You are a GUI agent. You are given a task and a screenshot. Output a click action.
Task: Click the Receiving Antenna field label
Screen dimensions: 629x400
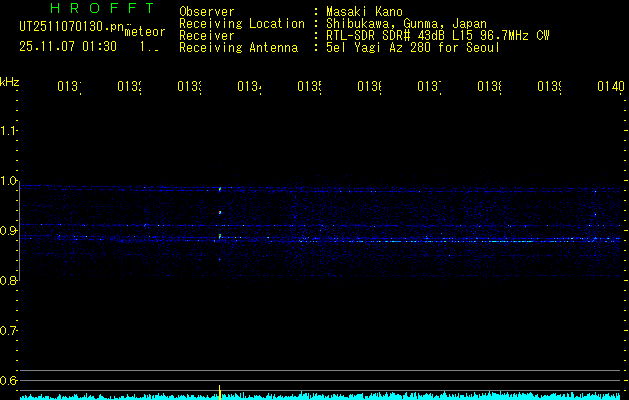(x=238, y=47)
